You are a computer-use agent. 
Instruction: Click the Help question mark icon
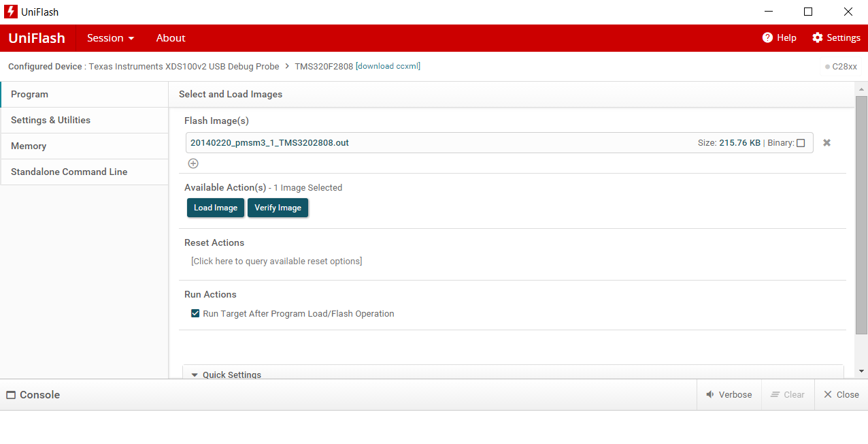tap(767, 37)
